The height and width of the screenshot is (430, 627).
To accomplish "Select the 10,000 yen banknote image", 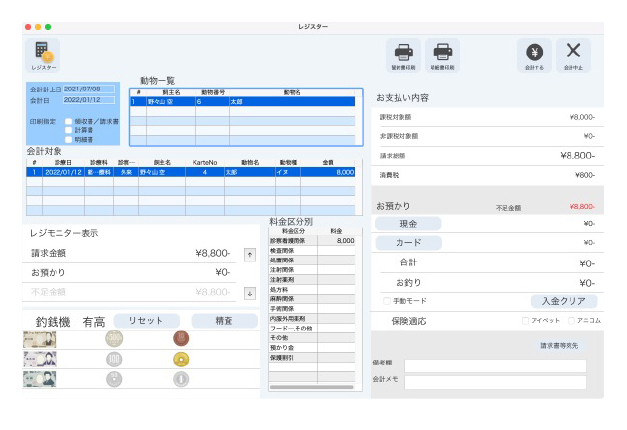I will coord(40,339).
